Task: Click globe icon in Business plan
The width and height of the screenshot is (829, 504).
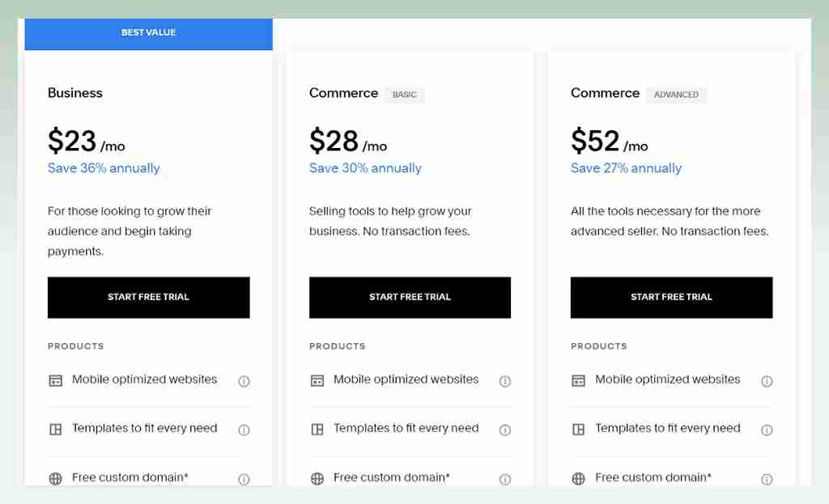Action: (56, 479)
